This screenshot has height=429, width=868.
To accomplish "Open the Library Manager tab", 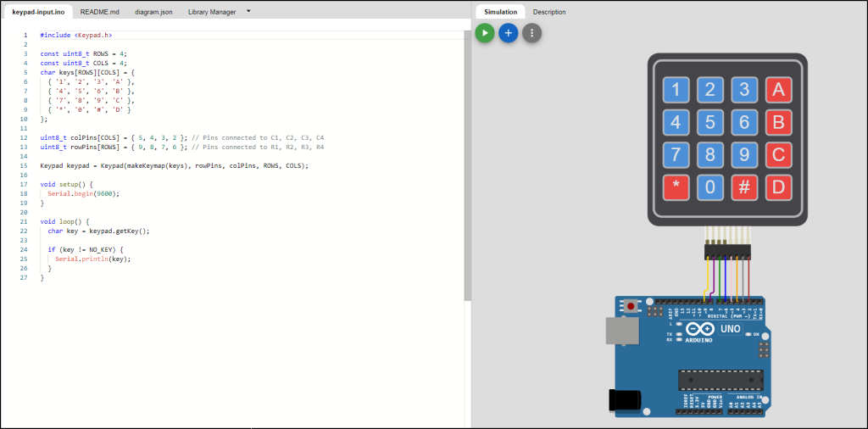I will [x=212, y=12].
